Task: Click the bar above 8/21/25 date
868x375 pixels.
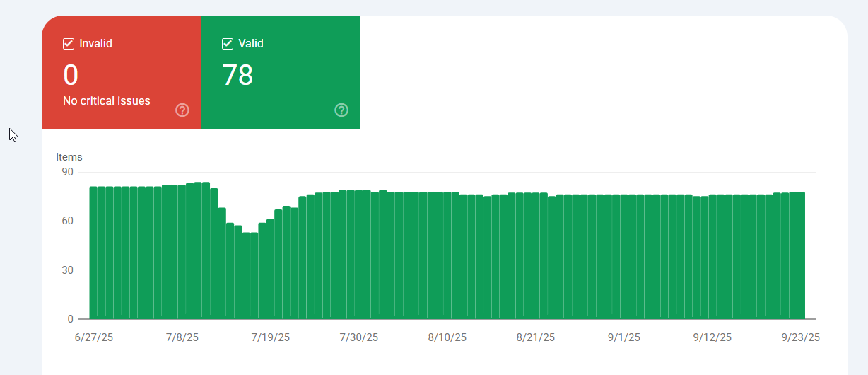Action: coord(536,256)
